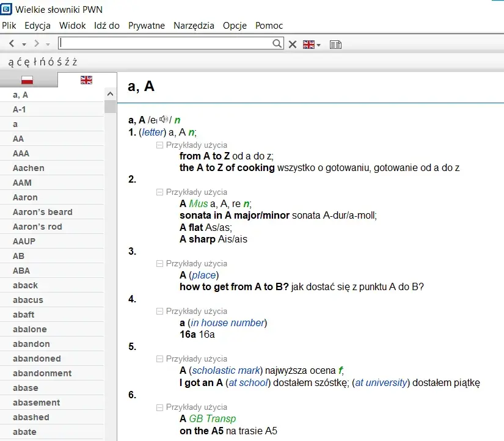Viewport: 504px width, 441px height.
Task: Click the entry layout view icon
Action: 335,45
